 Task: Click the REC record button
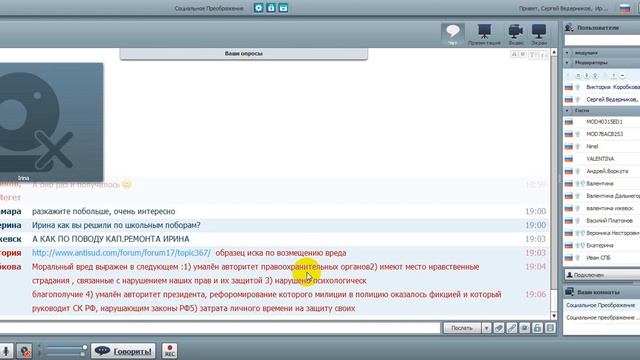(170, 350)
